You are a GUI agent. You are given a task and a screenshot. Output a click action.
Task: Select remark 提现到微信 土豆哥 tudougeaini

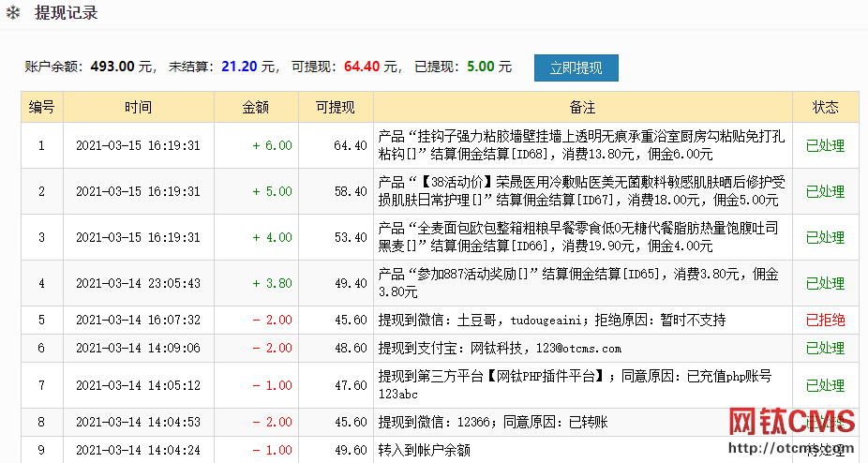pyautogui.click(x=552, y=320)
